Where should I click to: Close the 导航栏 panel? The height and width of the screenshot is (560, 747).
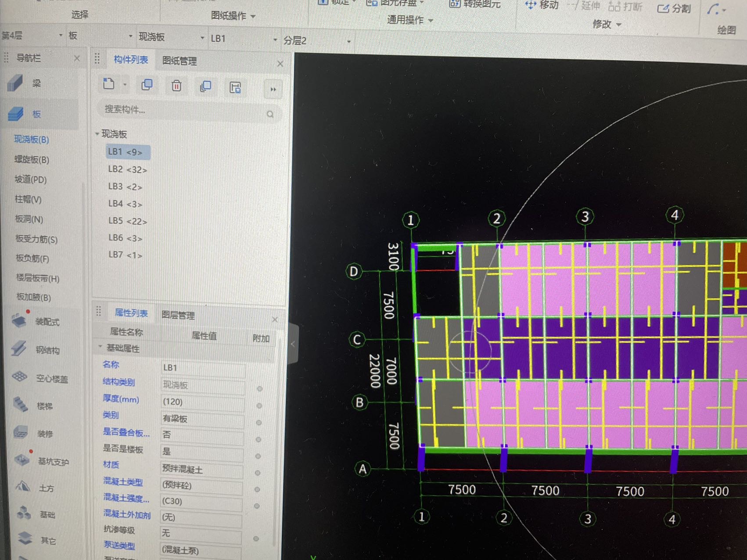tap(77, 58)
